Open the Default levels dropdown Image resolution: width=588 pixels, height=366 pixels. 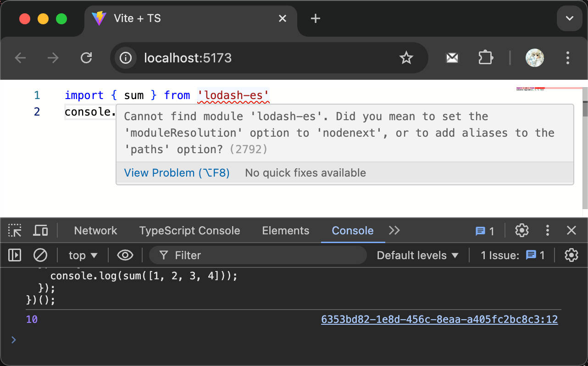coord(417,255)
